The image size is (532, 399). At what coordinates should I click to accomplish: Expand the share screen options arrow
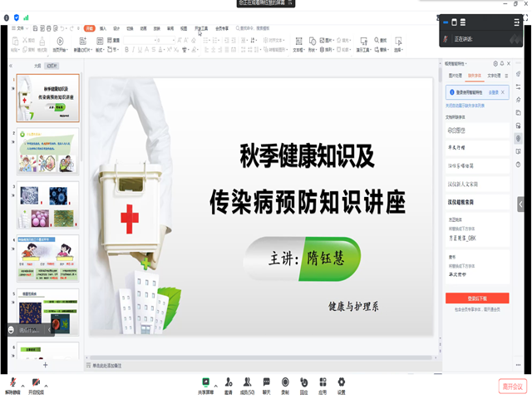point(217,385)
